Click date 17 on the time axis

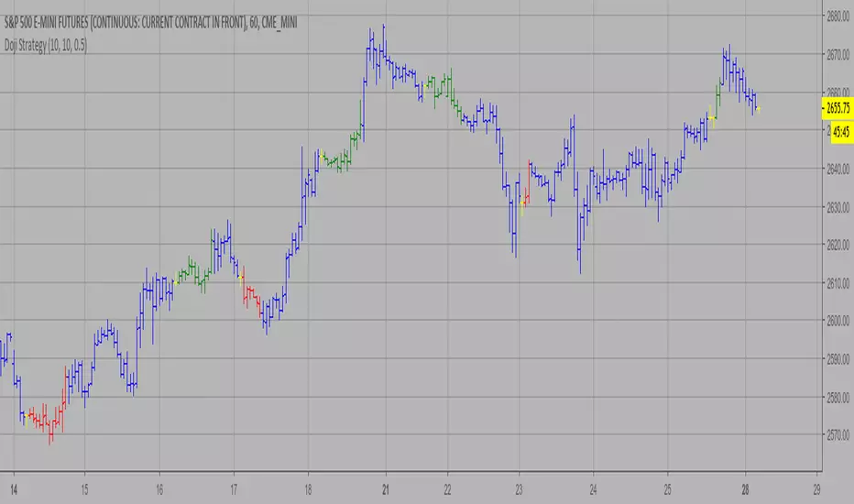(234, 490)
